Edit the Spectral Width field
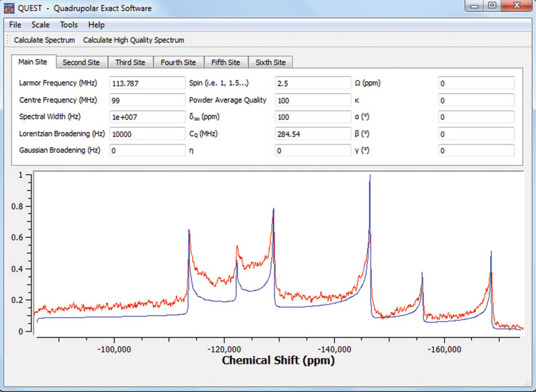Screen dimensions: 536x392 [x=147, y=117]
